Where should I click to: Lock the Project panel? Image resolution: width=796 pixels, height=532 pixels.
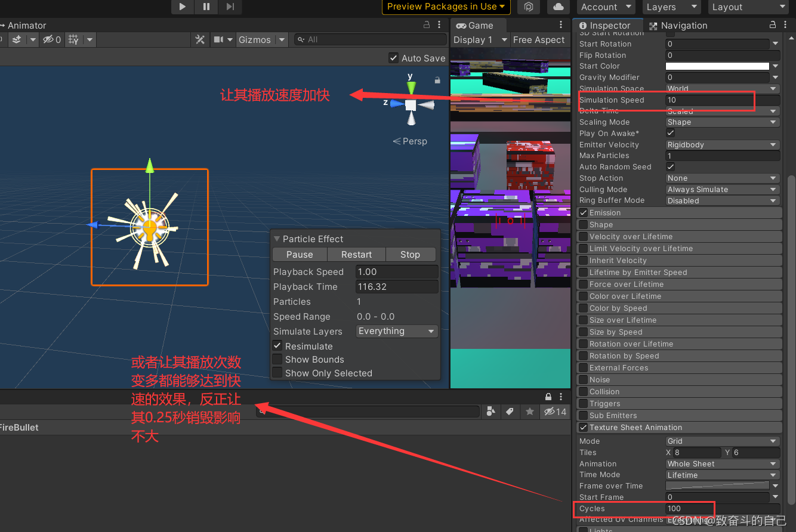[548, 397]
